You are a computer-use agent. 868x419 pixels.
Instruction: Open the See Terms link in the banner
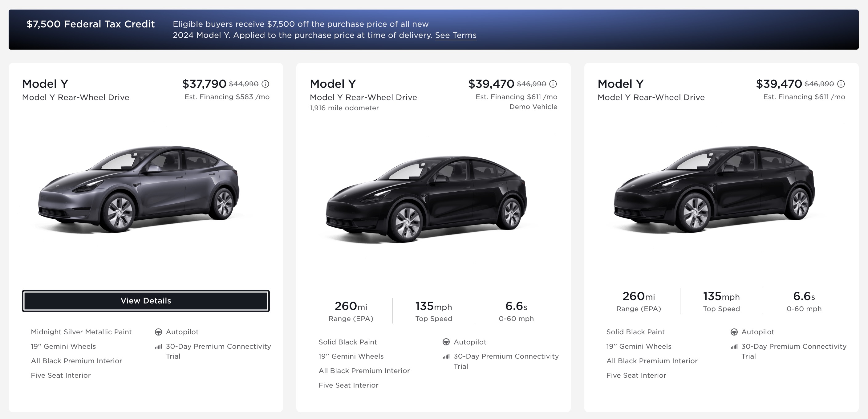[x=456, y=35]
